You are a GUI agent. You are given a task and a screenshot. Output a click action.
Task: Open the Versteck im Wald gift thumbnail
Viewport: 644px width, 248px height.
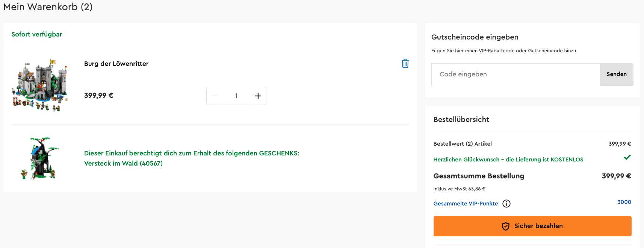point(40,158)
